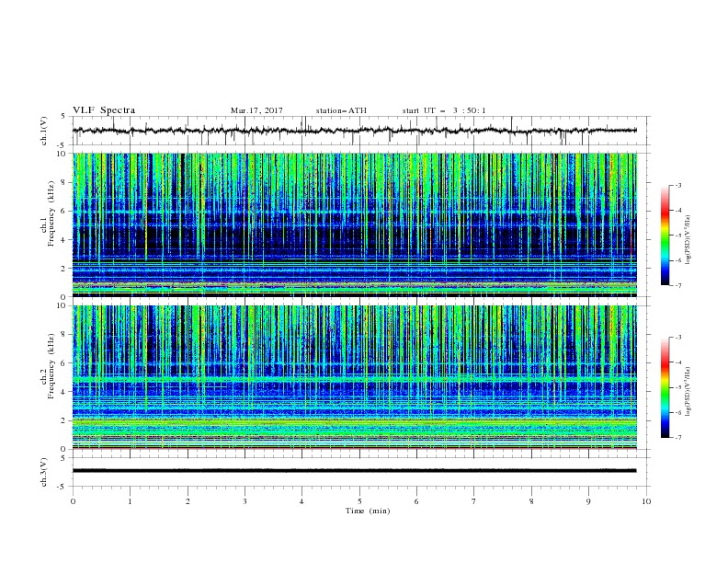Click the "3" tick on time axis
Viewport: 728px width, 563px height.
245,501
